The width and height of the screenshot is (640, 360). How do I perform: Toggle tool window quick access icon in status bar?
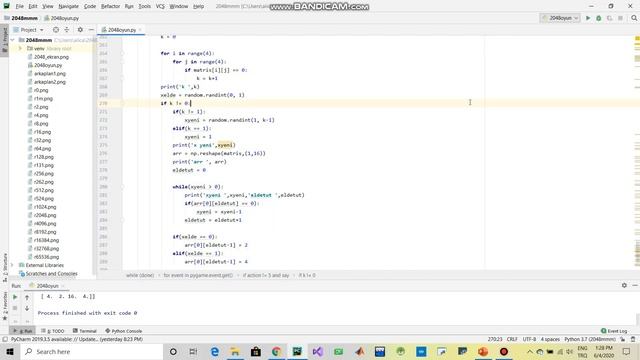click(5, 339)
